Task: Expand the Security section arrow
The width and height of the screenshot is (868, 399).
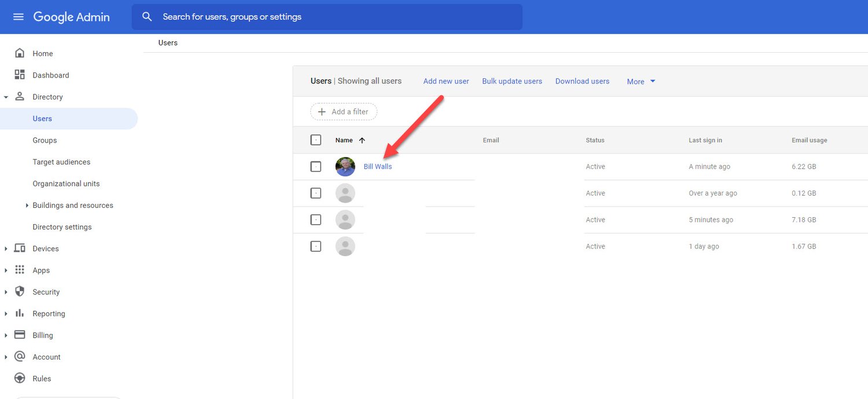Action: 6,292
